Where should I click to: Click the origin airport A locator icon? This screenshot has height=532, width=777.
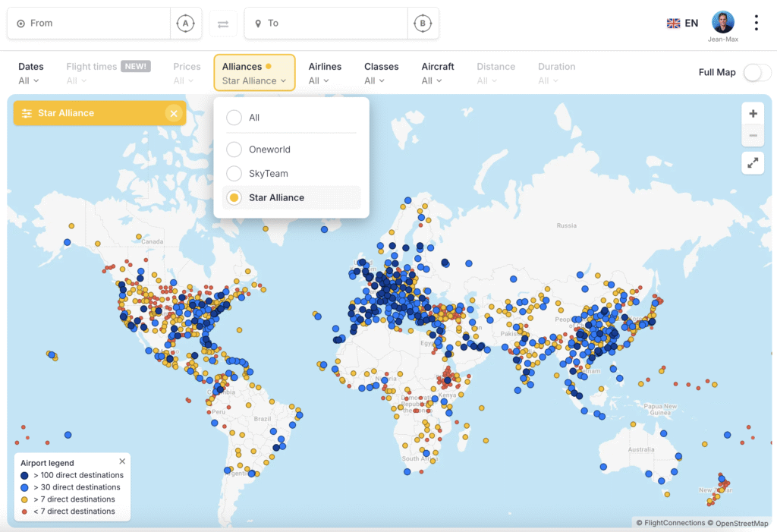click(x=185, y=24)
